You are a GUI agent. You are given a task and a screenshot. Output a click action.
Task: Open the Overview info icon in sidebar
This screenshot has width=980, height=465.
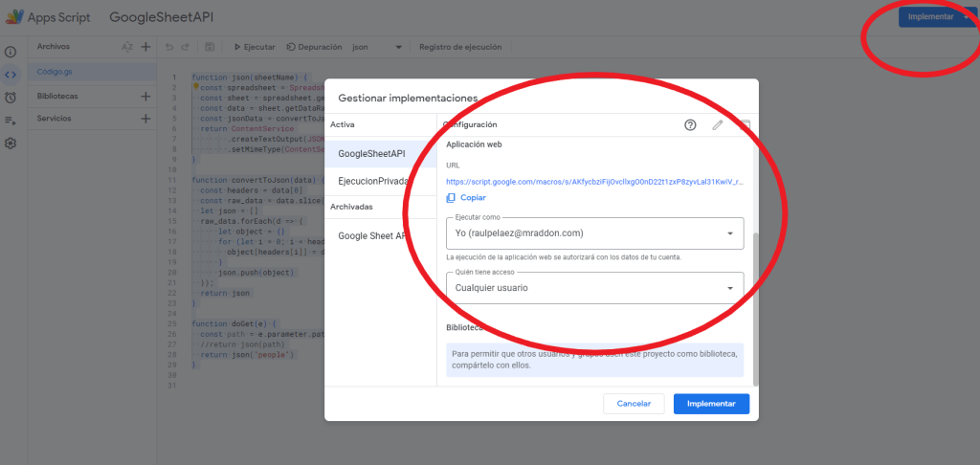11,52
